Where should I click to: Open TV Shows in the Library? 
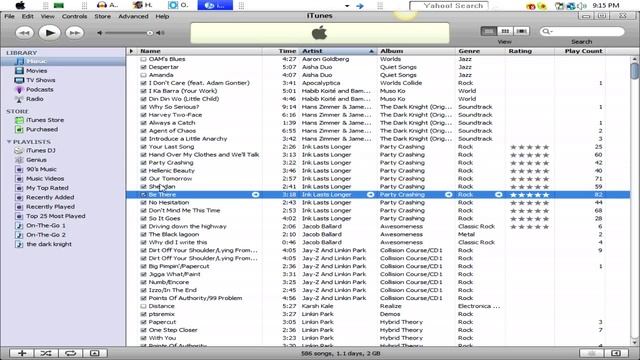pyautogui.click(x=40, y=80)
